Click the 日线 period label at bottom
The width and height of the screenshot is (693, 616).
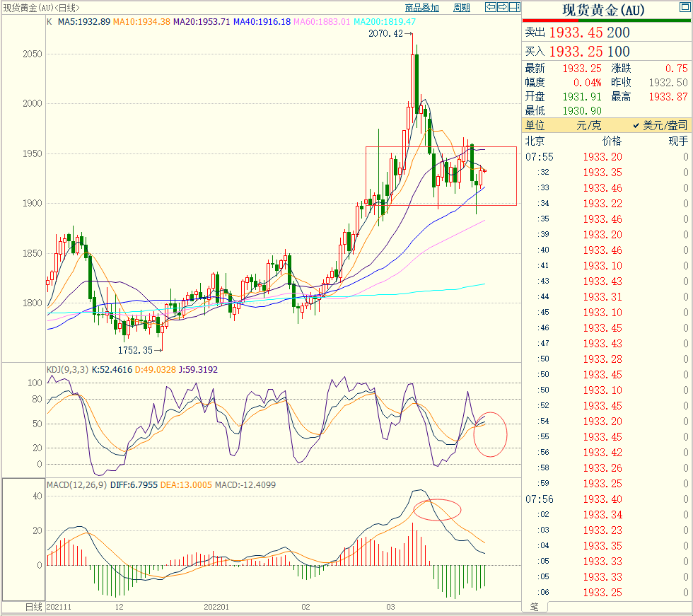point(33,608)
